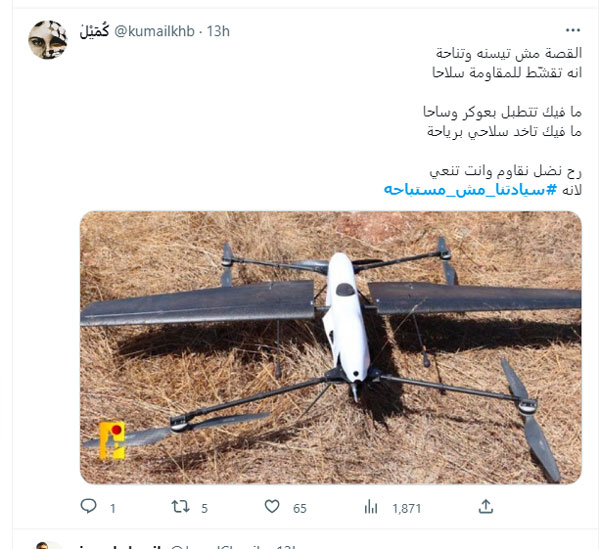Viewport: 600px width, 549px height.
Task: Click the view count 1,871
Action: [x=406, y=508]
